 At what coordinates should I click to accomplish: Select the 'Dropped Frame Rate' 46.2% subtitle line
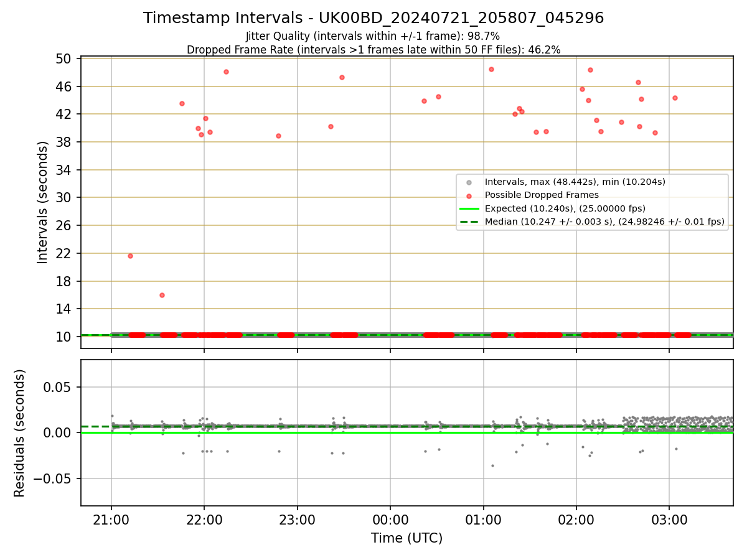[x=374, y=50]
